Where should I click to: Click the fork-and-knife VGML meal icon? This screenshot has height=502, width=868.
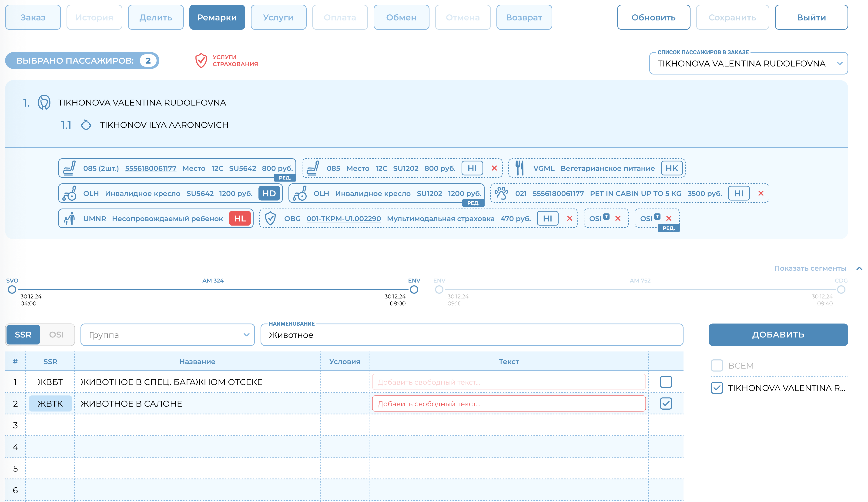(519, 168)
